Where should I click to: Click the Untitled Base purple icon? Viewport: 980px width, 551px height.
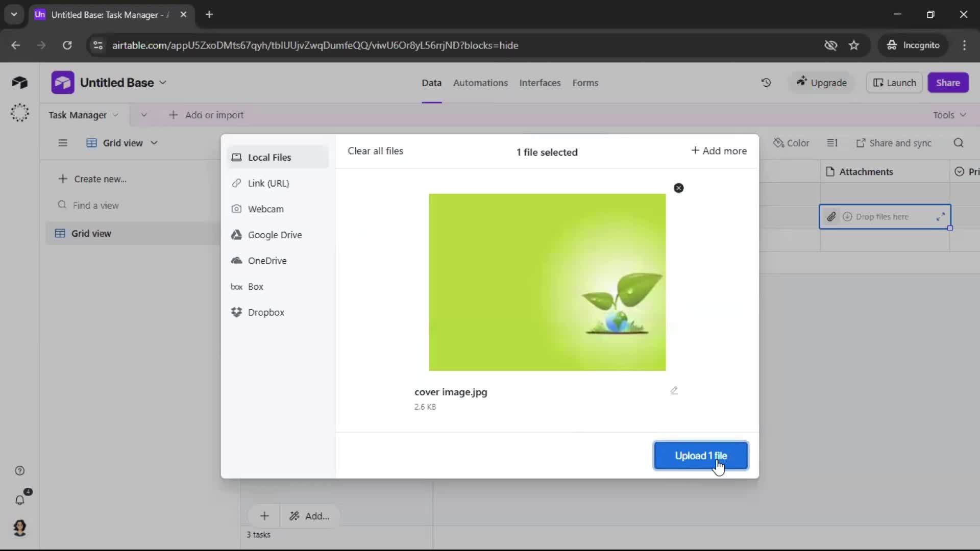click(x=63, y=83)
